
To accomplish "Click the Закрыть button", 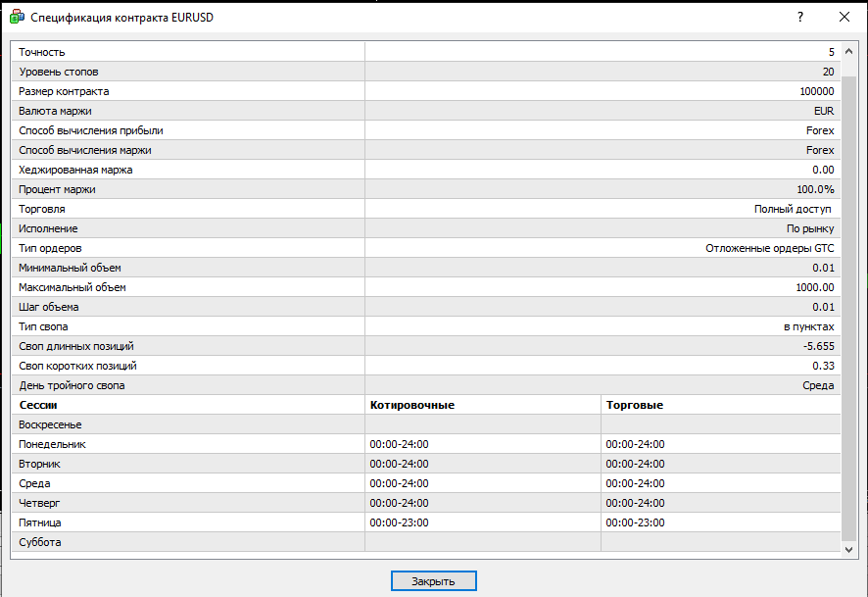I will pyautogui.click(x=433, y=581).
